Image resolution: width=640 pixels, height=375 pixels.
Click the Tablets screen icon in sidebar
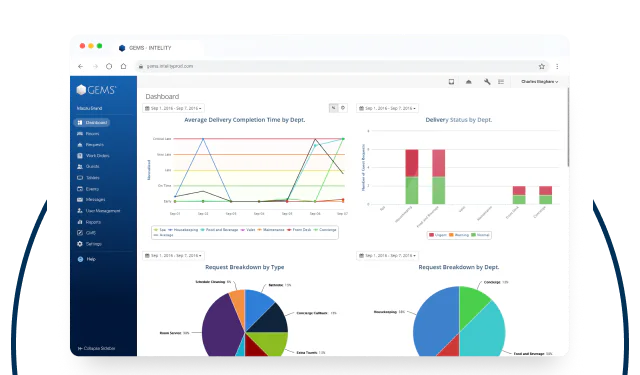click(x=80, y=178)
